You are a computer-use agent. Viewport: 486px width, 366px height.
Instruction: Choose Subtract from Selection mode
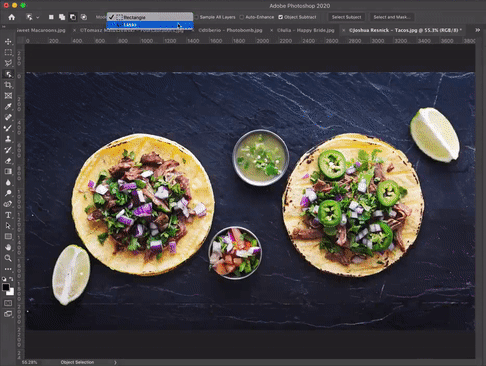pos(73,17)
